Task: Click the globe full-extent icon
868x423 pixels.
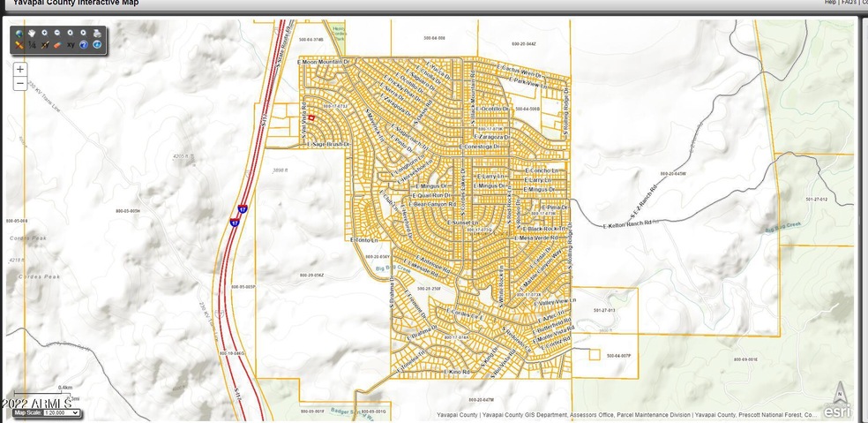Action: coord(19,34)
